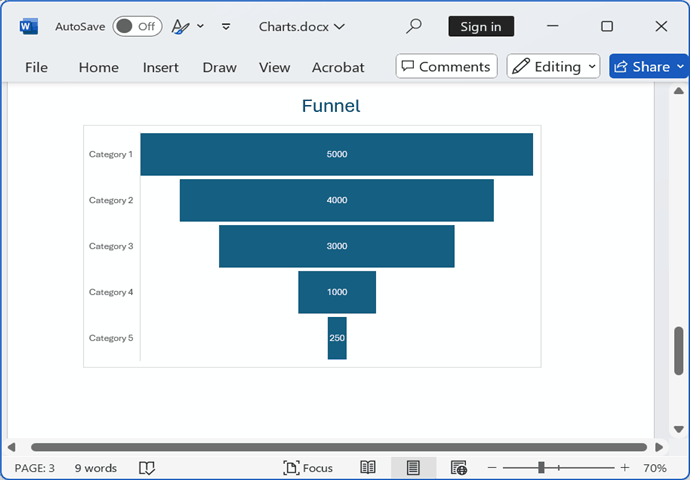Click the 9 words count in status bar
The width and height of the screenshot is (690, 480).
click(x=95, y=468)
